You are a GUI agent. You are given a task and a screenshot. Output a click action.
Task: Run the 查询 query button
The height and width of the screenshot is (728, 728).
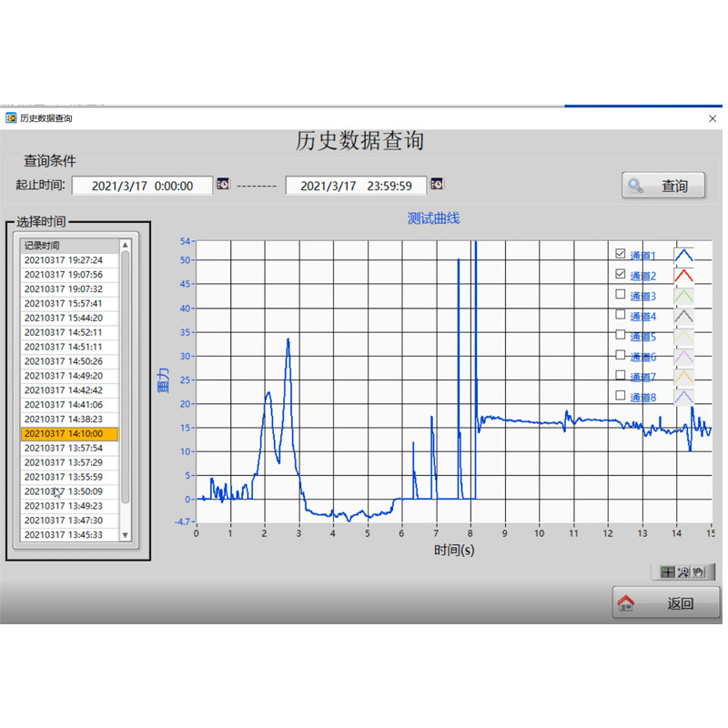point(663,186)
